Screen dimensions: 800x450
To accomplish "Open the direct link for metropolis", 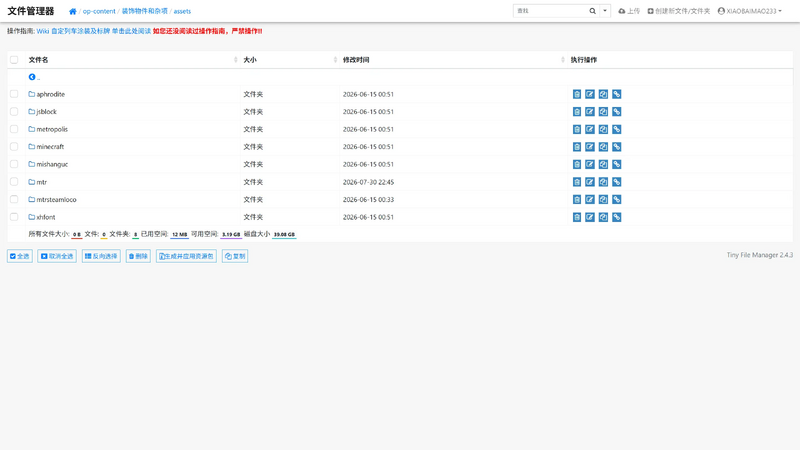I will (616, 130).
